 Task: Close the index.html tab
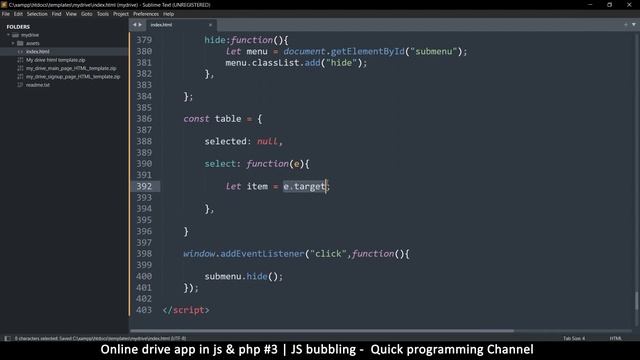coord(210,25)
